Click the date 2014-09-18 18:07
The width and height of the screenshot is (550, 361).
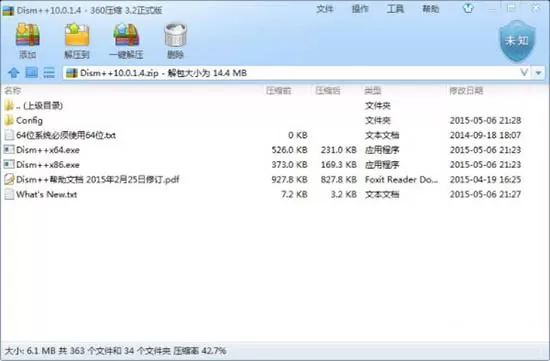click(485, 135)
